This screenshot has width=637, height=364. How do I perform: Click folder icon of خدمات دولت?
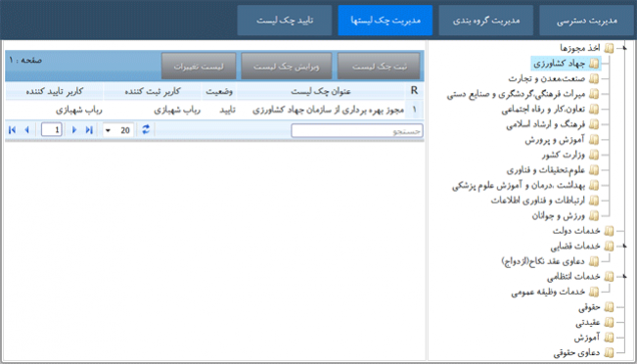[x=609, y=231]
